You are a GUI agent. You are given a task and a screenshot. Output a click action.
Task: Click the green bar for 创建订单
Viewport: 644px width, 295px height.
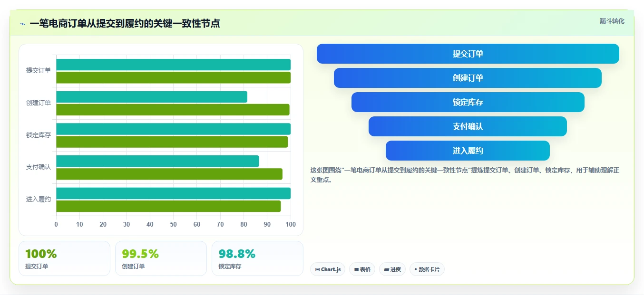coord(173,110)
